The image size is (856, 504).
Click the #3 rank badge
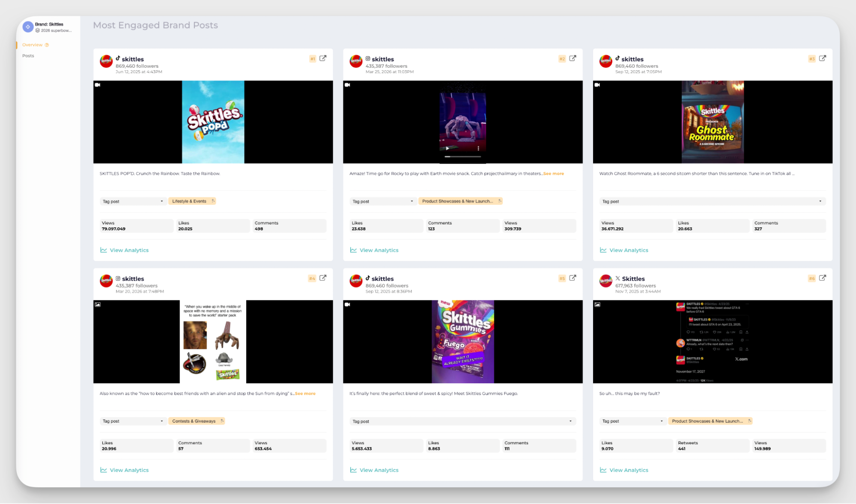[812, 59]
